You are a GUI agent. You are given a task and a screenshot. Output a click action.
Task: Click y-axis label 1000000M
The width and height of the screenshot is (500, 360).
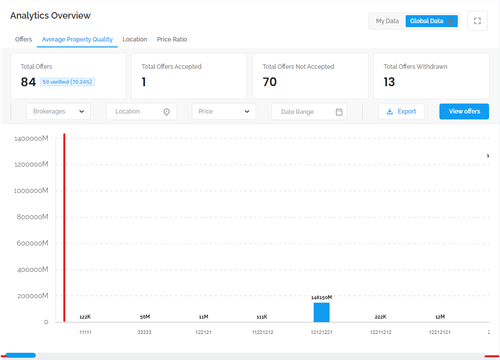pyautogui.click(x=31, y=191)
